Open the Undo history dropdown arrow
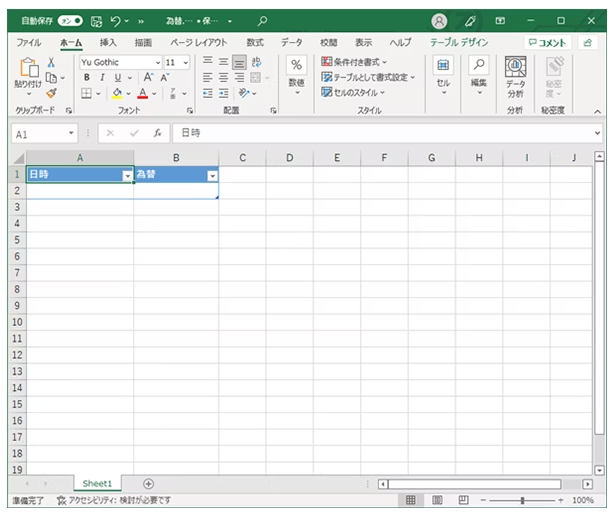The image size is (610, 513). click(127, 21)
